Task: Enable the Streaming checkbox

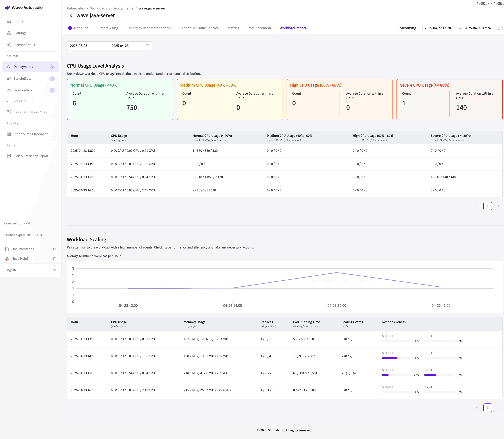Action: tap(396, 28)
